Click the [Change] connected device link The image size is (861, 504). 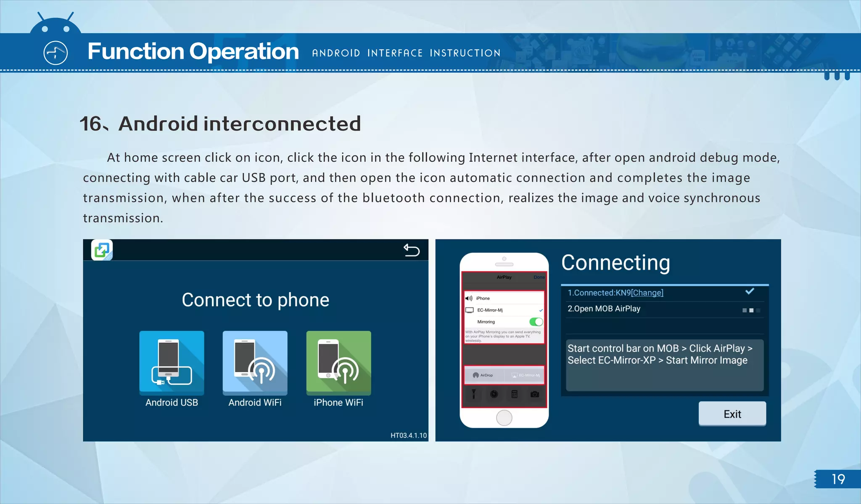tap(647, 293)
